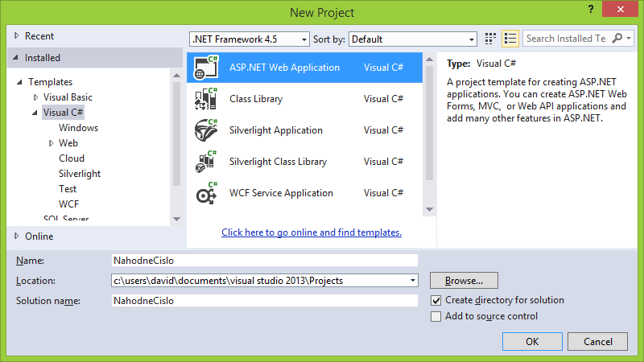Screen dimensions: 644x362
Task: Open the go online find templates link
Action: click(312, 232)
